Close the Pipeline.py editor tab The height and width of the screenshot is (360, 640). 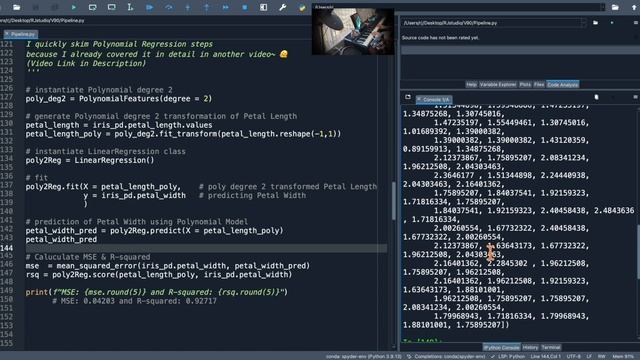point(7,34)
